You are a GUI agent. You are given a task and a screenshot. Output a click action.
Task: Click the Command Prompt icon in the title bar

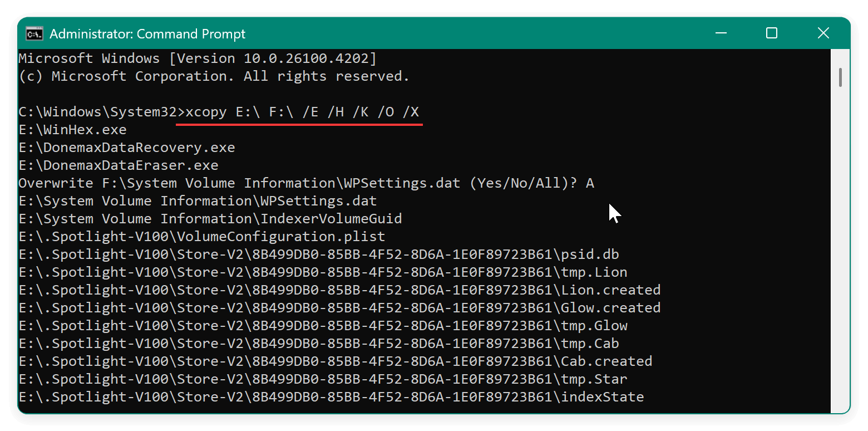point(35,33)
